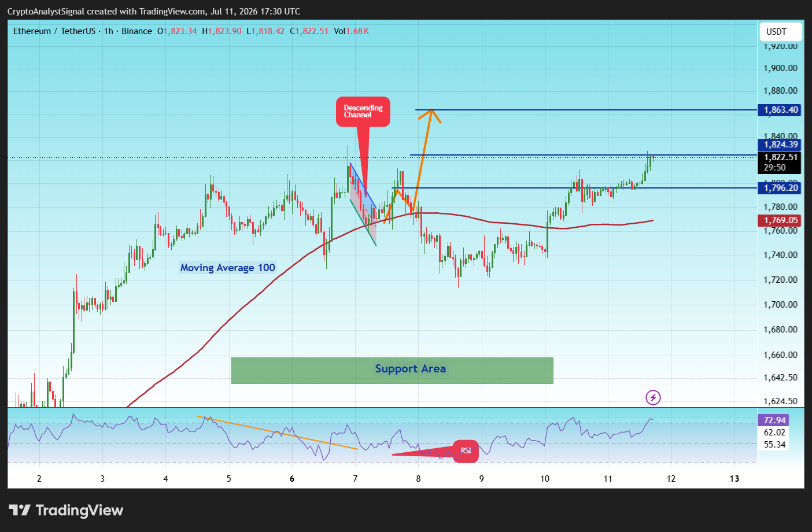Click the purple lightning bolt icon
This screenshot has width=812, height=532.
(x=653, y=397)
